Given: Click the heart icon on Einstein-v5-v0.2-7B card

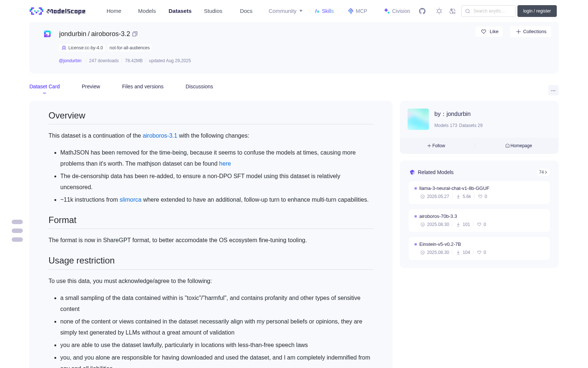Looking at the screenshot, I should pyautogui.click(x=479, y=252).
